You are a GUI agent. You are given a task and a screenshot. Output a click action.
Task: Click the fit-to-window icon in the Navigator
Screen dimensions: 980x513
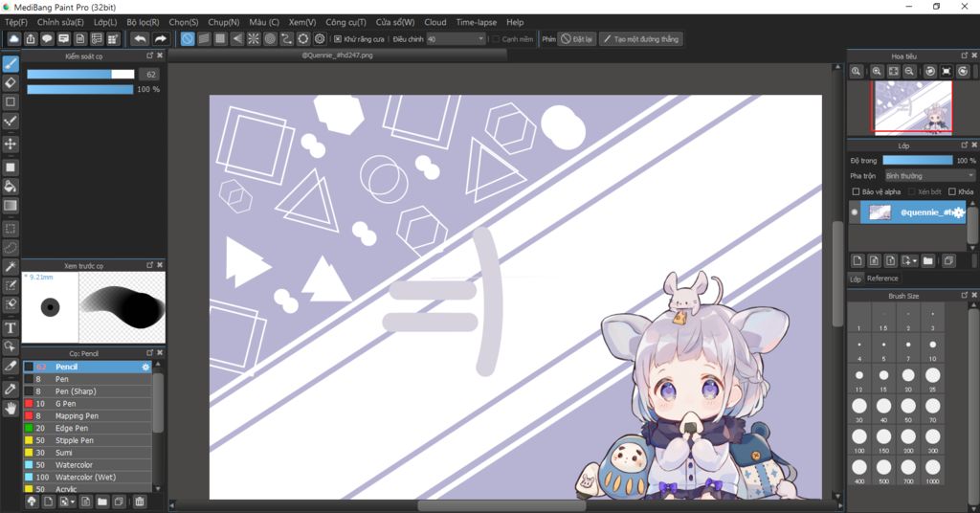coord(893,71)
